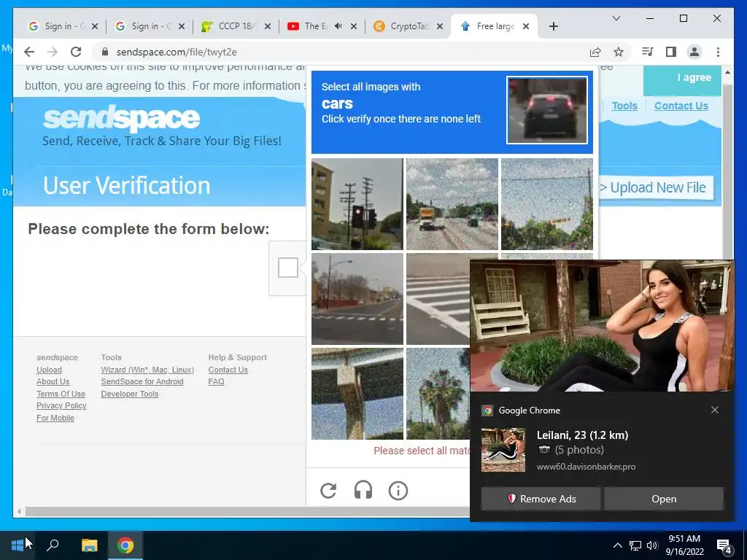Image resolution: width=747 pixels, height=560 pixels.
Task: Toggle the Chrome side panel
Action: click(x=671, y=52)
